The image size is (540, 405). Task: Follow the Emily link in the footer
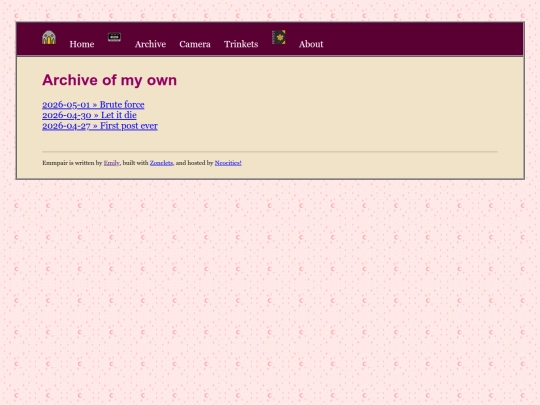coord(112,163)
